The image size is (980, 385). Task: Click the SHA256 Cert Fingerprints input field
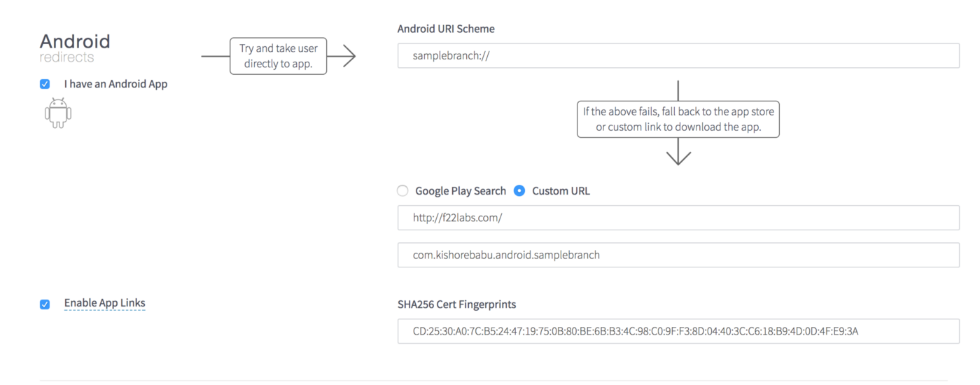click(x=678, y=331)
